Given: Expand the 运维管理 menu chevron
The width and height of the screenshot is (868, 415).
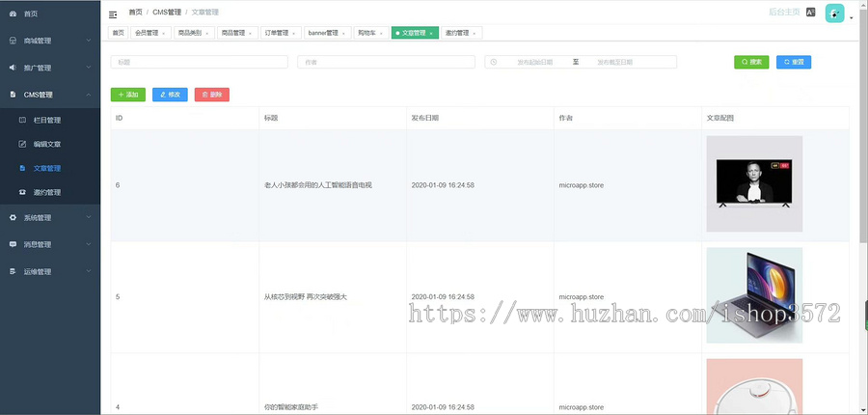Looking at the screenshot, I should (x=89, y=271).
